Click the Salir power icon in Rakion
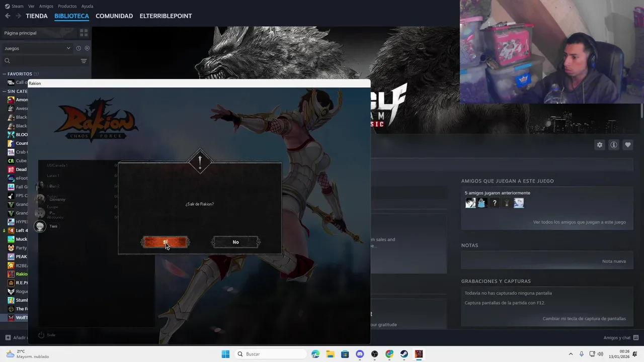Screen dimensions: 644x362 [x=41, y=335]
